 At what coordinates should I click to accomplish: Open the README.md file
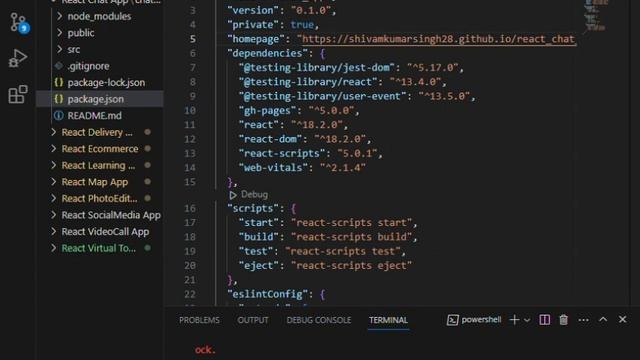click(94, 116)
